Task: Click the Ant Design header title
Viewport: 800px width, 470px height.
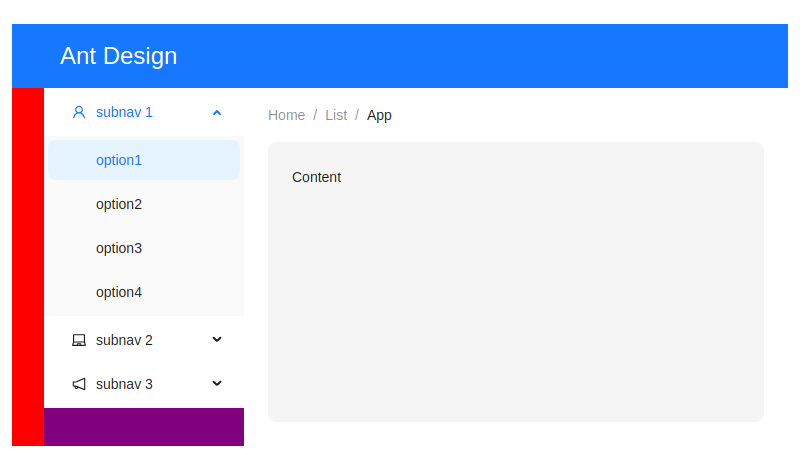Action: pos(118,56)
